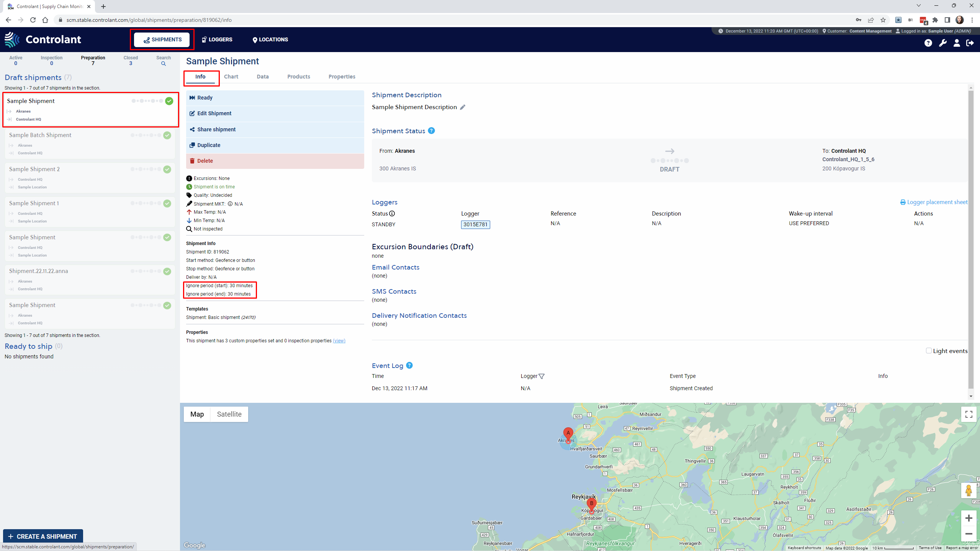Open the Help question mark icon in header
The image size is (980, 551).
928,43
